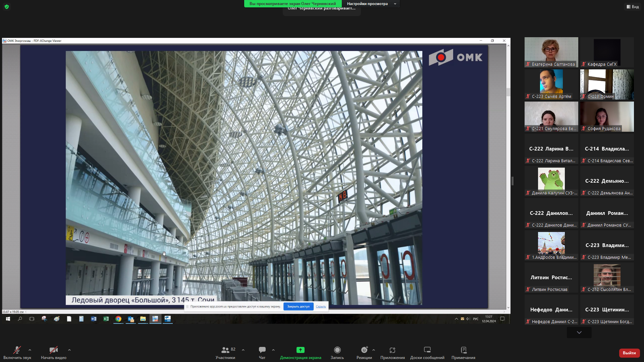Unmute microphone with Включить звук
This screenshot has height=362, width=644.
coord(17,353)
